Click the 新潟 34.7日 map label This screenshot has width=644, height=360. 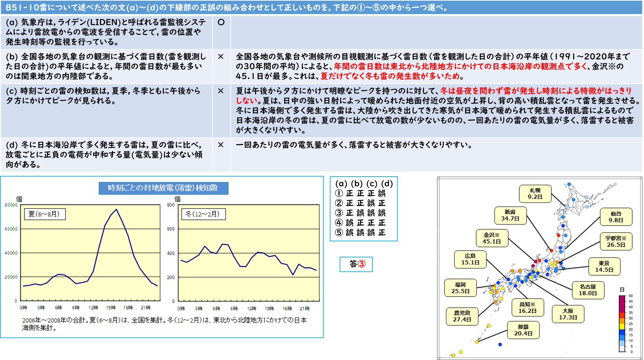pyautogui.click(x=510, y=215)
